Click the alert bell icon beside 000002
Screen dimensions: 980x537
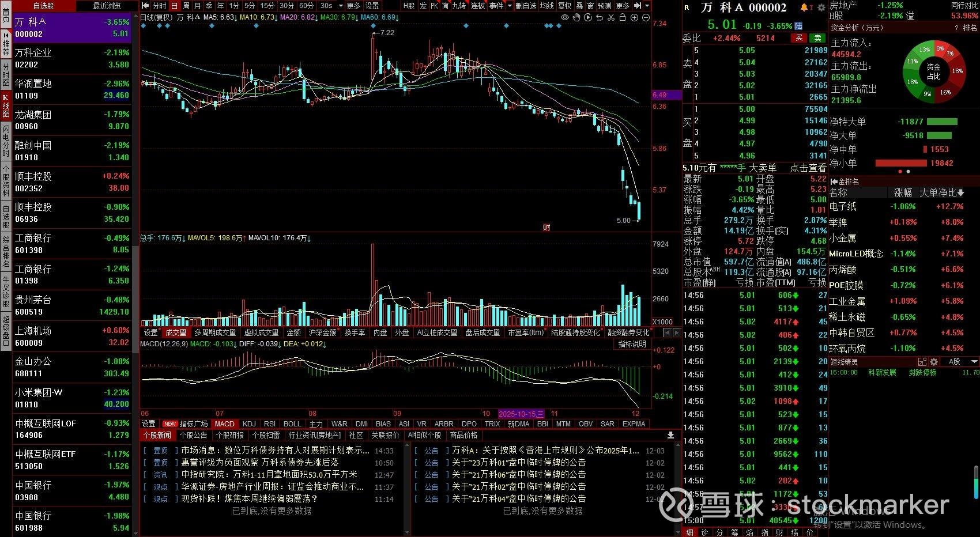point(804,7)
